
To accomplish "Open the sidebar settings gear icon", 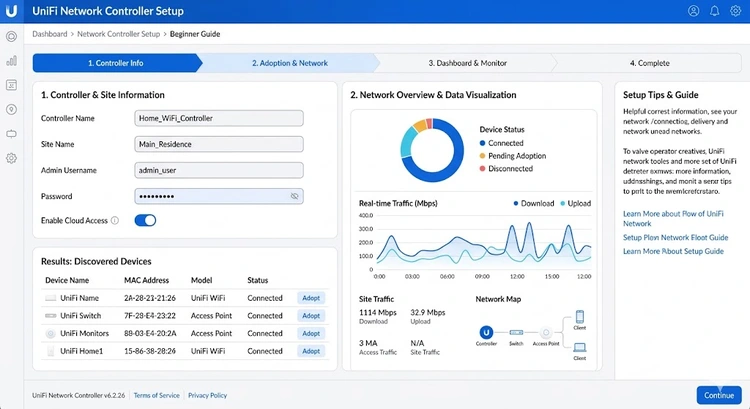I will point(11,158).
